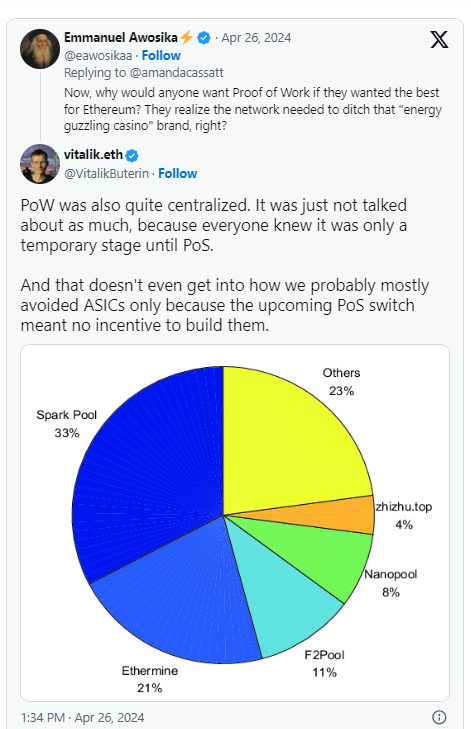Click the Apr 26, 2024 date link

tap(256, 38)
